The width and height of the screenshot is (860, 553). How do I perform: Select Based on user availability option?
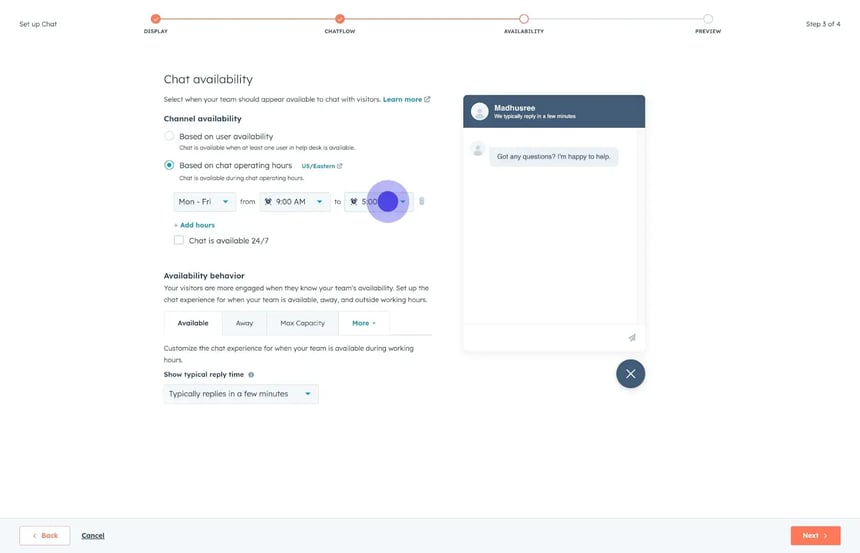[x=169, y=136]
